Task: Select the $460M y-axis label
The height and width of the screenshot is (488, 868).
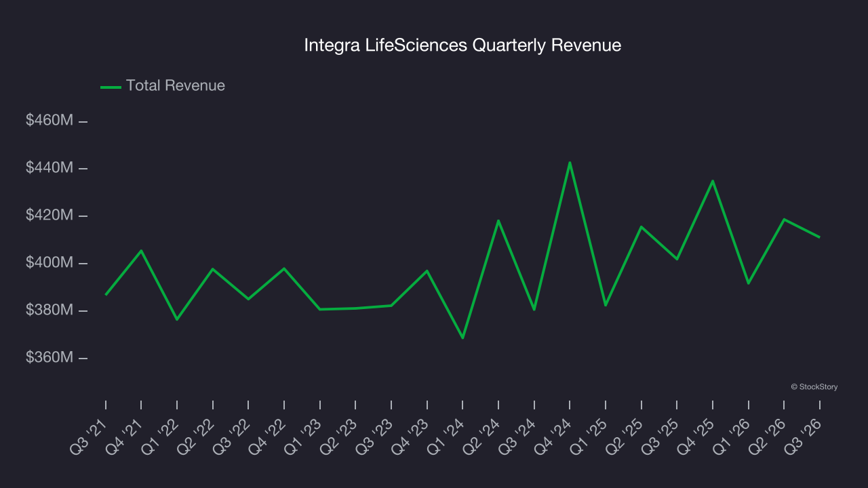Action: coord(50,121)
